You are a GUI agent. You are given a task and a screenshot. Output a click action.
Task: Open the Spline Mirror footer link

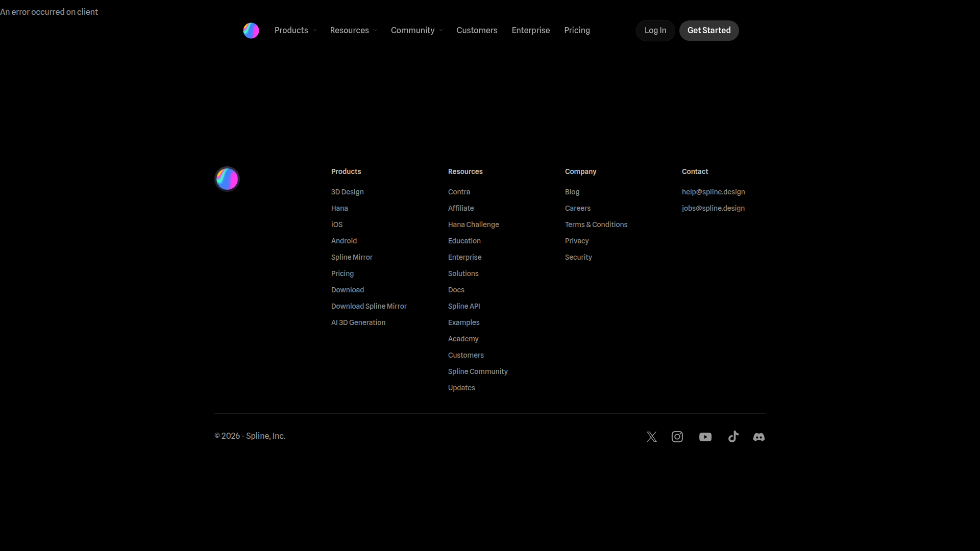(352, 257)
